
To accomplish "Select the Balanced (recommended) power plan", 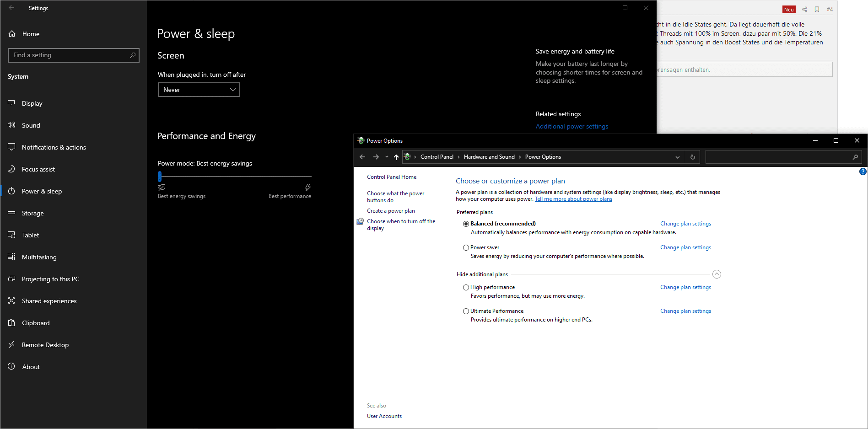I will pyautogui.click(x=466, y=224).
